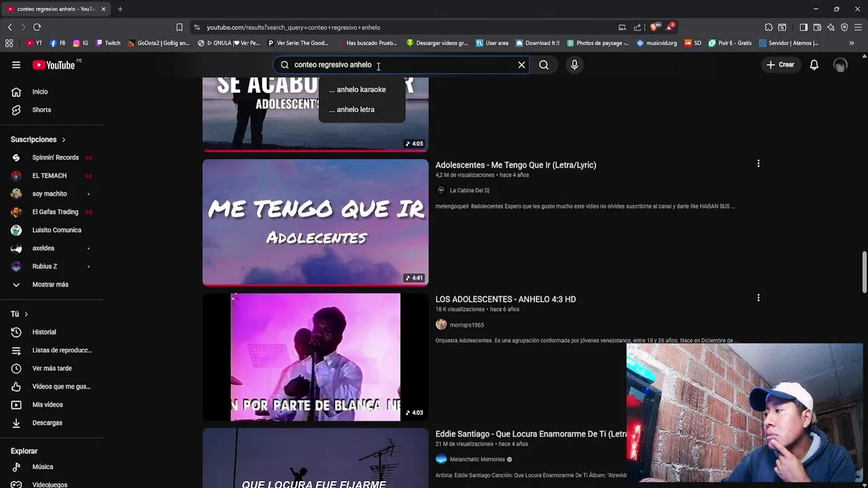Open La Cabina Del Dj channel

(469, 190)
